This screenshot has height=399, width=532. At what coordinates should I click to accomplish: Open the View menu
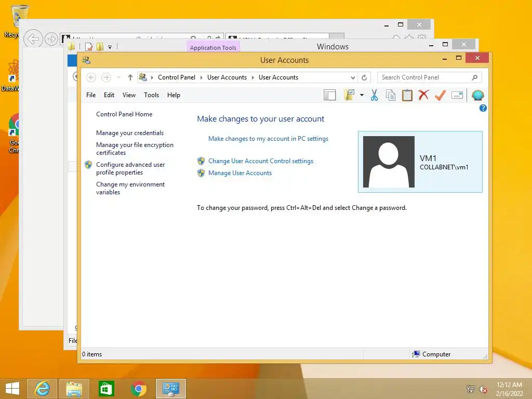pyautogui.click(x=129, y=95)
